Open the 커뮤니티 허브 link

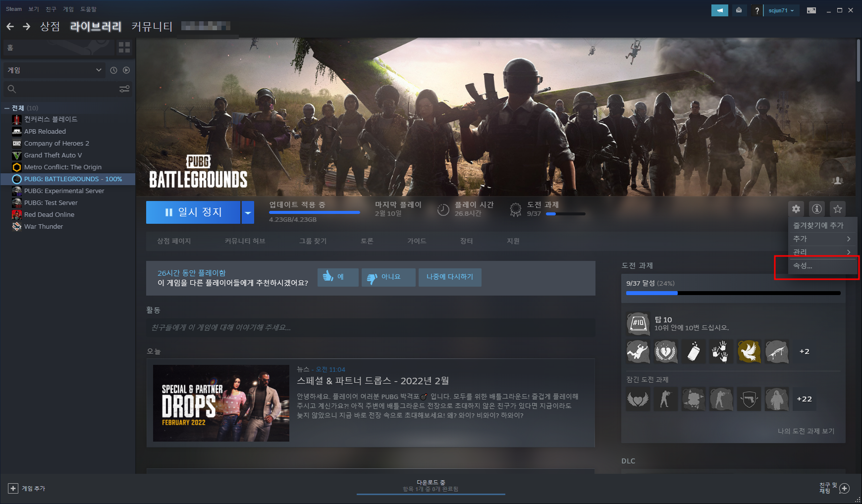245,241
